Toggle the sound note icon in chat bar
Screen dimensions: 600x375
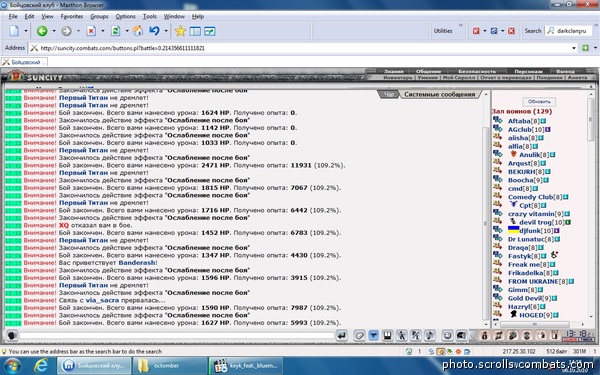click(429, 336)
